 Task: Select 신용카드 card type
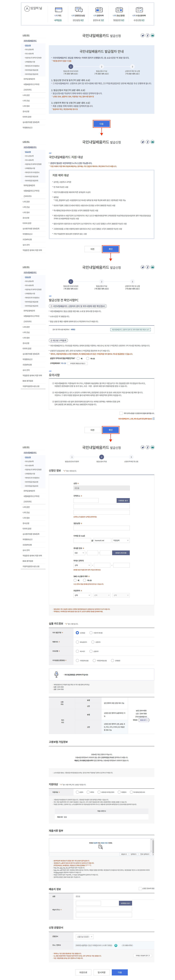(91, 651)
